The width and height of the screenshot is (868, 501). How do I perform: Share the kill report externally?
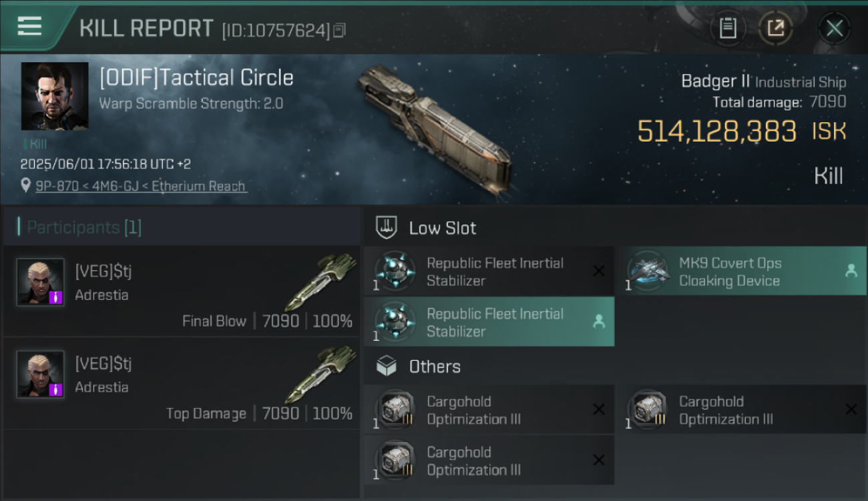(776, 28)
